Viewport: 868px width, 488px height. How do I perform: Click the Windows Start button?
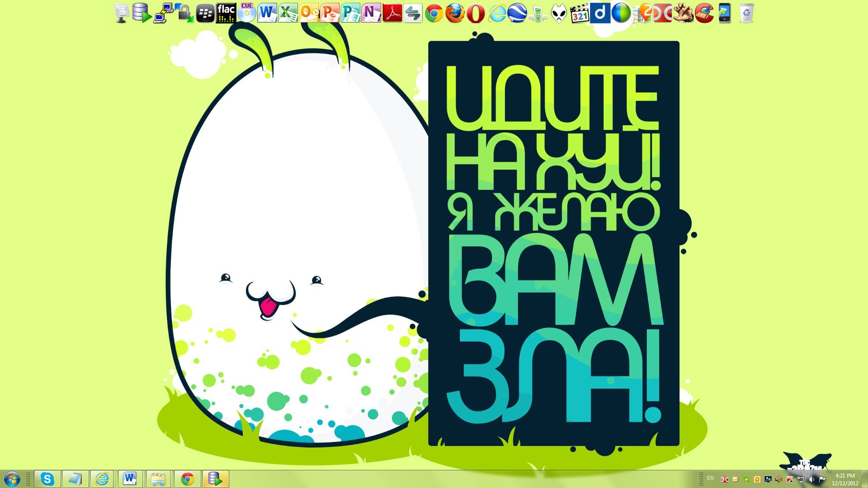coord(12,479)
